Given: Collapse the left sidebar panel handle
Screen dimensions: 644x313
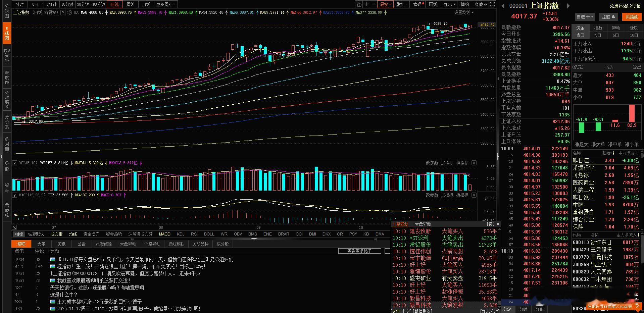Looking at the screenshot, I should click(1, 157).
